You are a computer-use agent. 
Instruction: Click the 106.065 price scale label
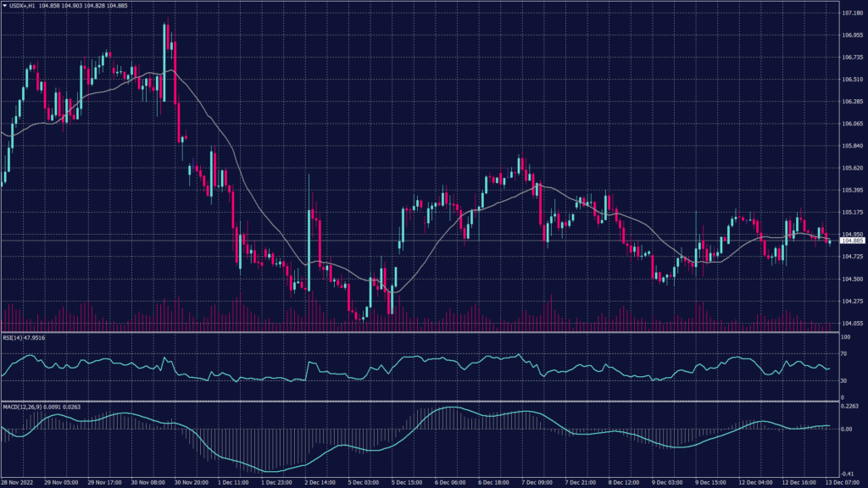pos(852,124)
